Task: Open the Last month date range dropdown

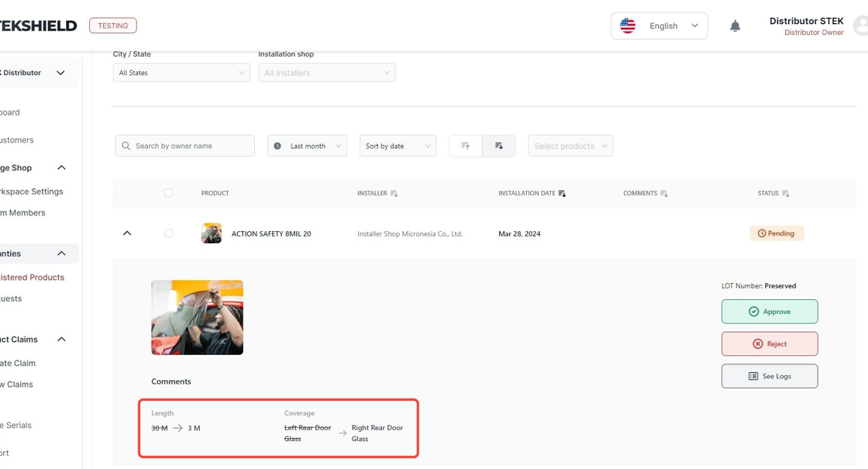Action: point(307,146)
